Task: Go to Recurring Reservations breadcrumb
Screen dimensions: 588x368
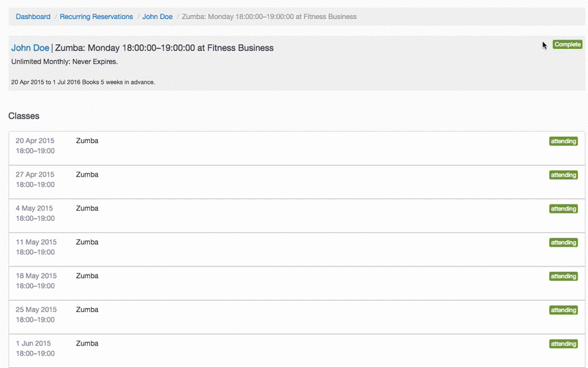Action: (x=96, y=16)
